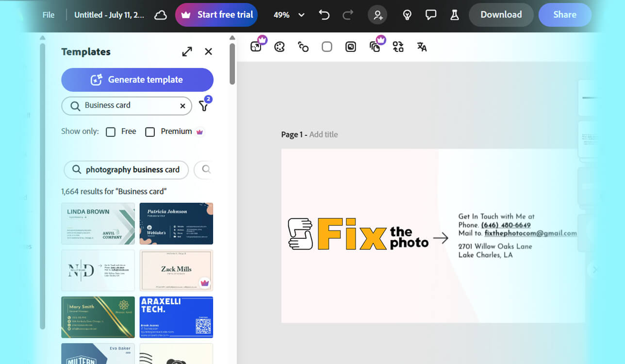
Task: Clear the Business card search field
Action: 182,105
